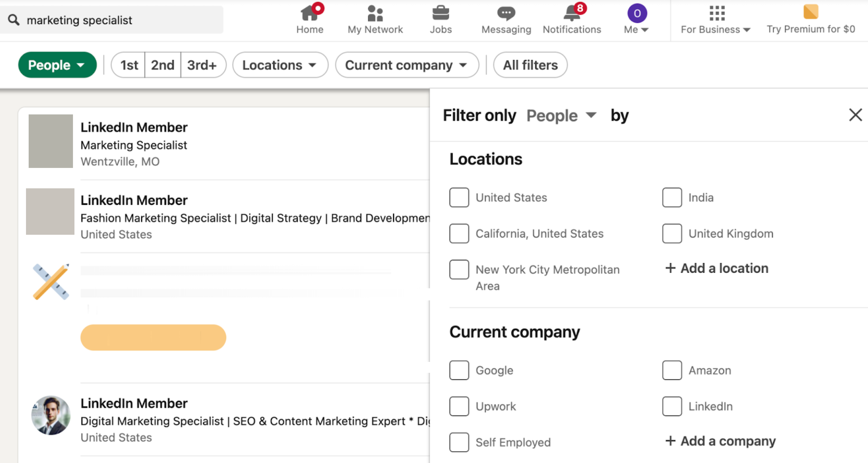Check the United States location box
The width and height of the screenshot is (868, 463).
[x=459, y=197]
